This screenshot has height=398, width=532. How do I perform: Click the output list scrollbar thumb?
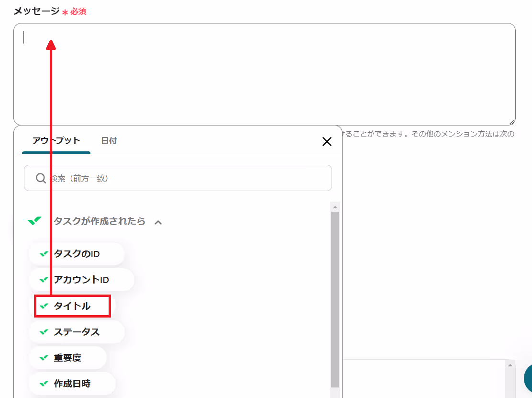point(335,299)
